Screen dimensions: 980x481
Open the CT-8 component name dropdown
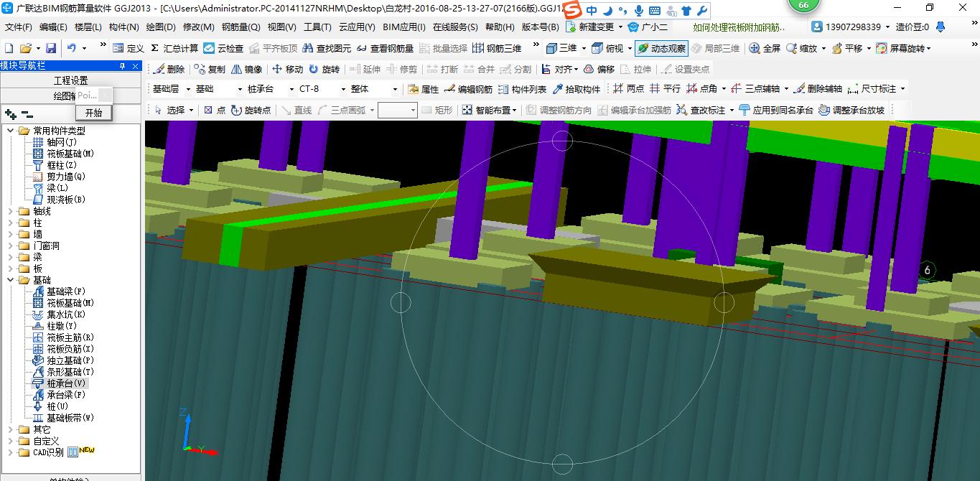[x=342, y=89]
